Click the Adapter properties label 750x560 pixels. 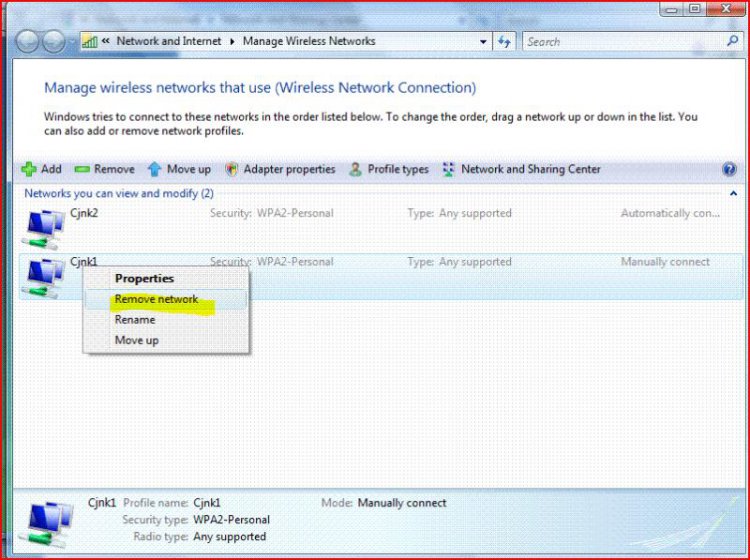tap(289, 169)
